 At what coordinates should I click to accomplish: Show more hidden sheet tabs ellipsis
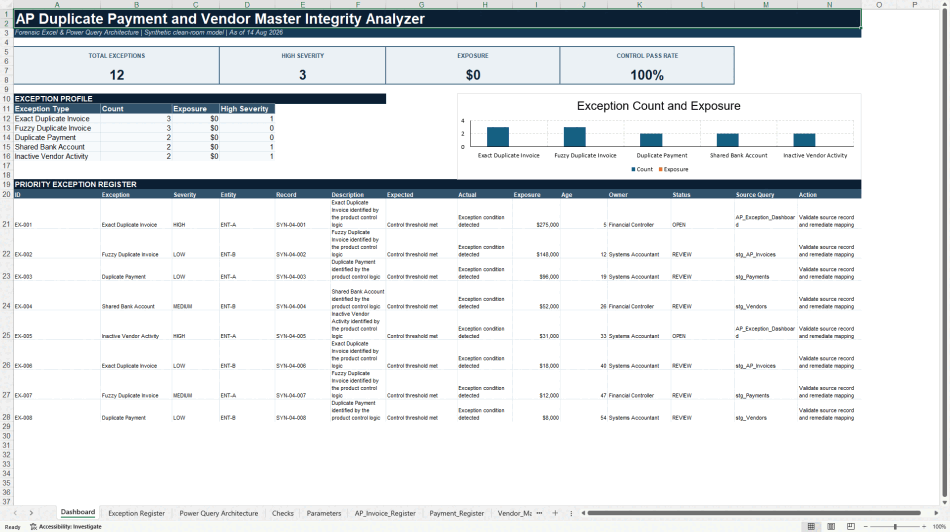click(539, 513)
